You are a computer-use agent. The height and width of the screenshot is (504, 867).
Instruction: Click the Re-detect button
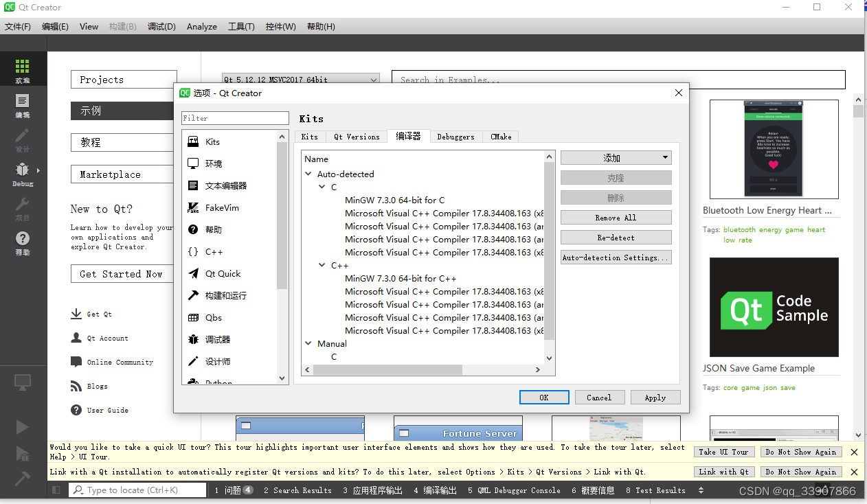616,236
